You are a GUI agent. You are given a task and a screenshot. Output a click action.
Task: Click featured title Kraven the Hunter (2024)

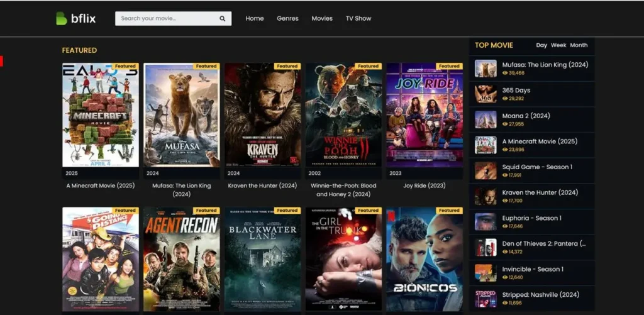[262, 185]
